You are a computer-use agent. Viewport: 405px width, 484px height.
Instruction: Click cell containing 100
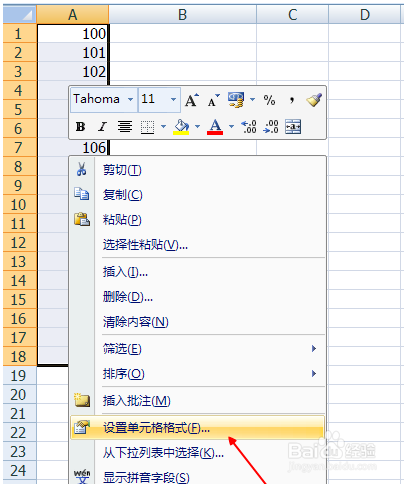tap(73, 33)
